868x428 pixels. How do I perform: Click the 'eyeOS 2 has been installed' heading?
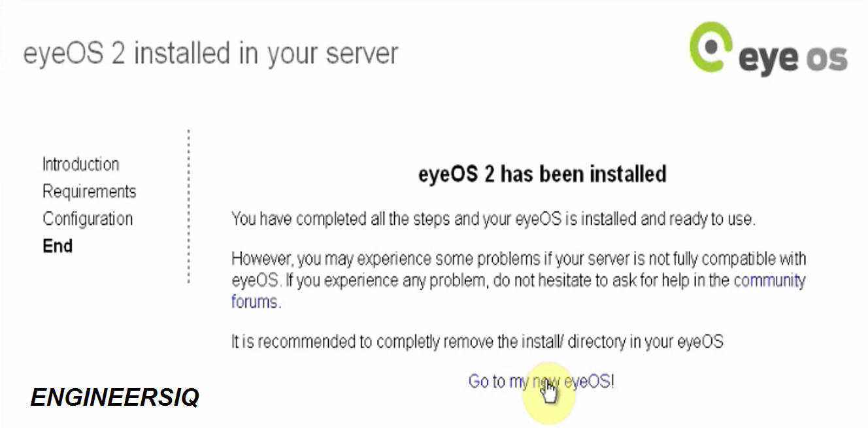[x=542, y=174]
